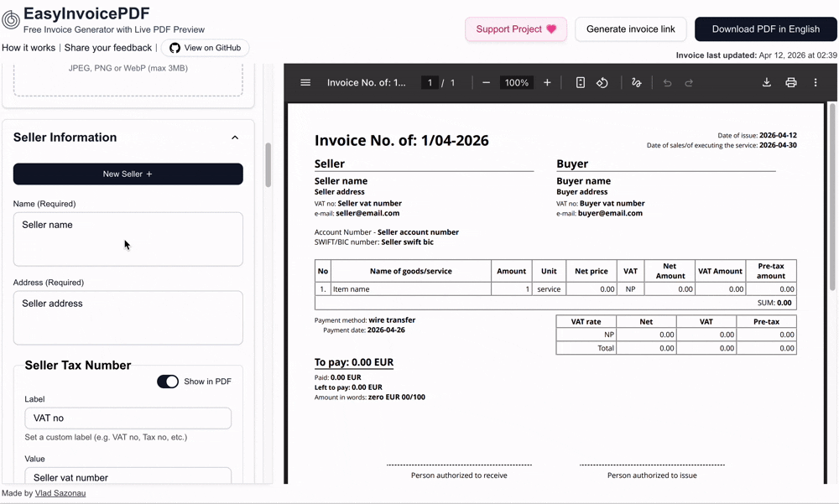Image resolution: width=839 pixels, height=504 pixels.
Task: Edit the Seller vat number Value field
Action: click(128, 476)
